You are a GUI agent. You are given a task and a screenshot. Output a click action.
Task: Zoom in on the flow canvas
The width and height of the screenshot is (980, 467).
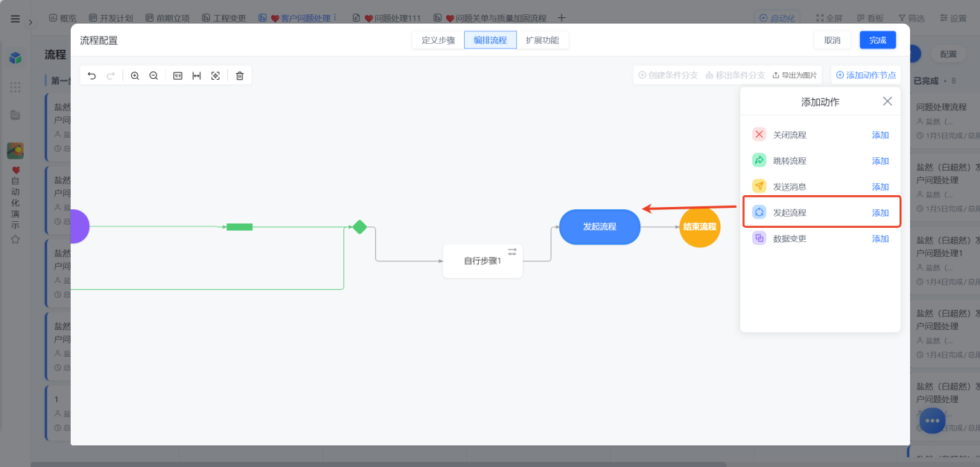tap(135, 75)
